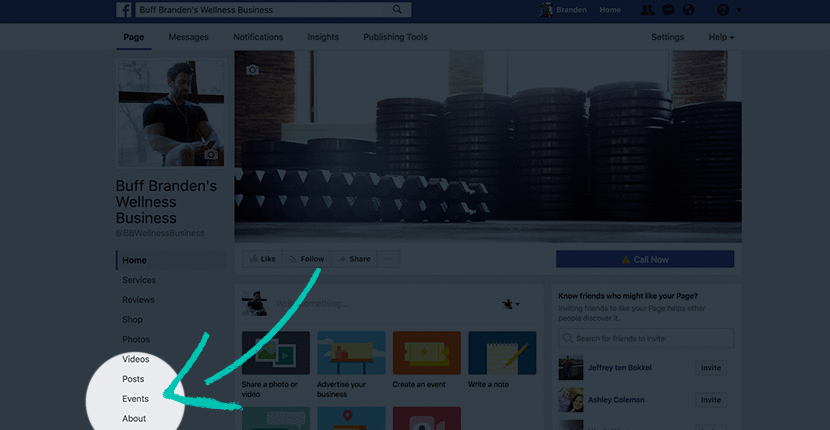Click the help question mark icon
The width and height of the screenshot is (830, 430).
pyautogui.click(x=723, y=10)
